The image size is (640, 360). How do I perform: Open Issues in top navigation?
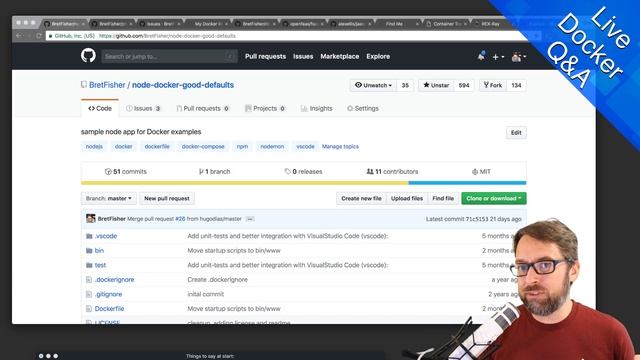[303, 56]
